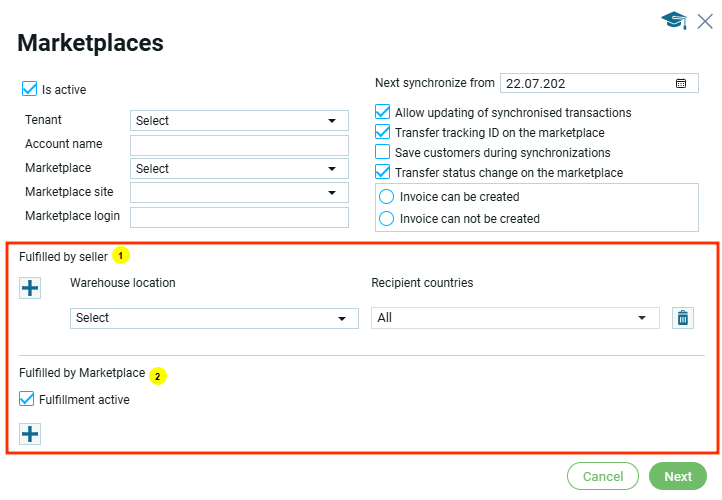Close the Marketplaces dialog
Viewport: 722px width, 500px height.
point(705,21)
